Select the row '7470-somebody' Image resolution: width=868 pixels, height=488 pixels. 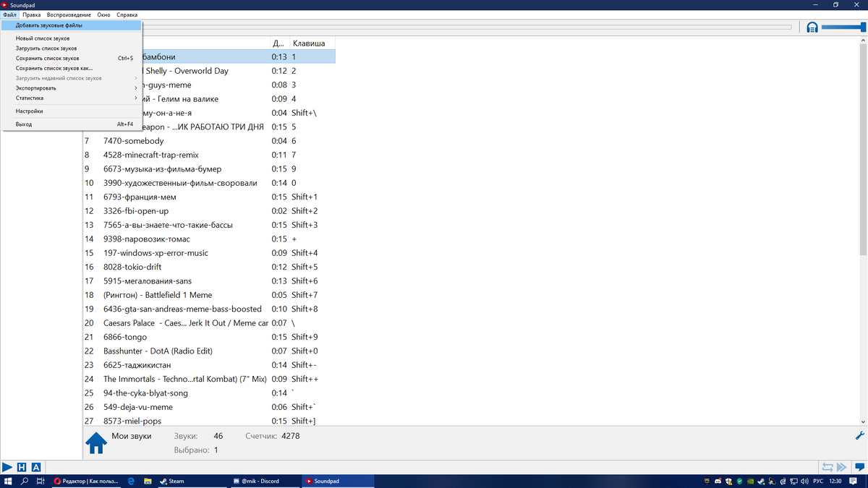pyautogui.click(x=209, y=141)
